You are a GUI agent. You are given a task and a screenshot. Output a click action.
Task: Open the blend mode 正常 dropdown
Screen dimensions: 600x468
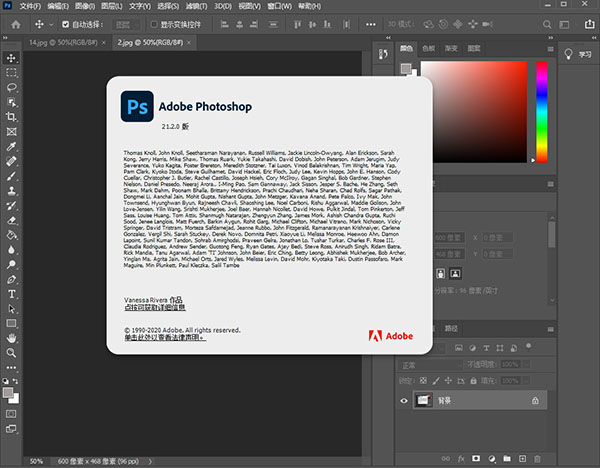(x=431, y=365)
